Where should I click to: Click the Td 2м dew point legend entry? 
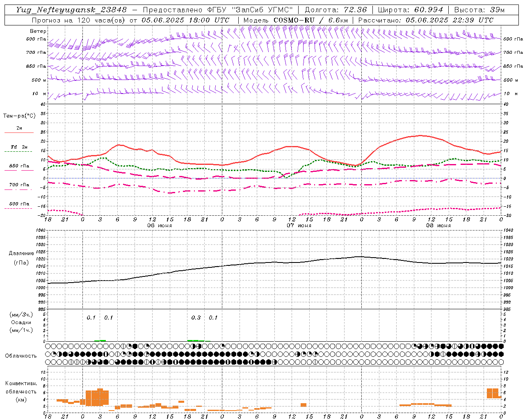[x=19, y=147]
